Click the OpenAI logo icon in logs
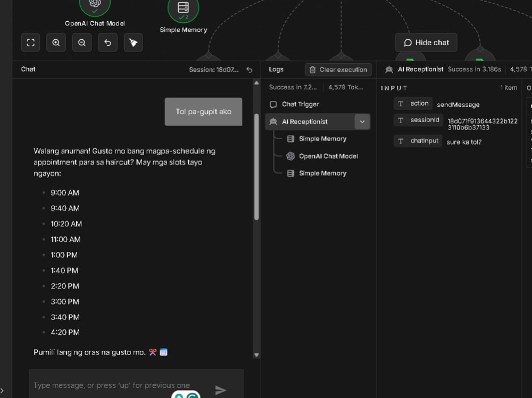This screenshot has height=398, width=532. (x=290, y=156)
